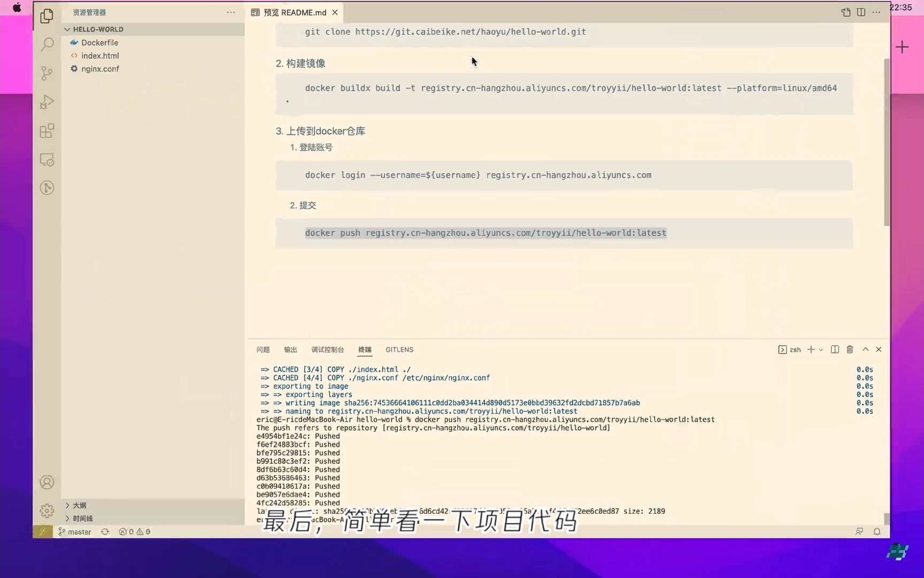Open errors and warnings count in status bar
Viewport: 924px width, 578px height.
135,531
